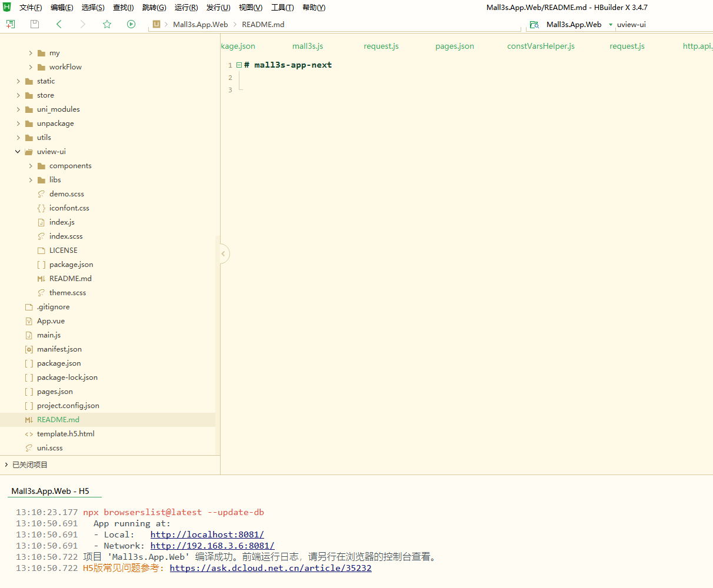Expand the store folder

pos(18,95)
